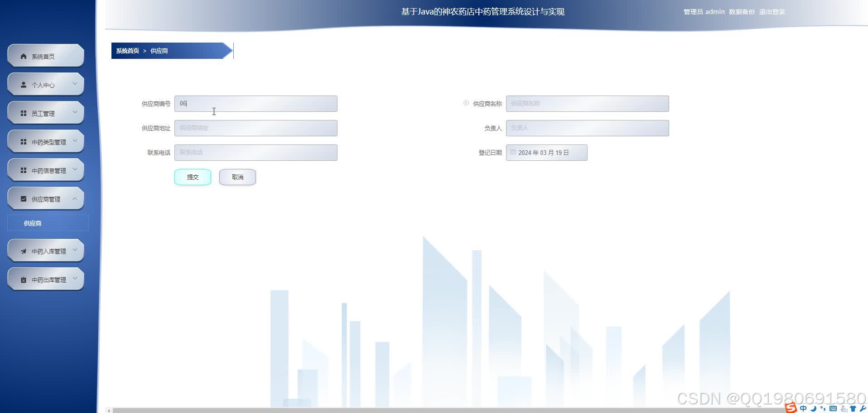Click the system title 基于Java的神农药店中药管理系统设计与实现
This screenshot has height=413, width=868.
(482, 12)
